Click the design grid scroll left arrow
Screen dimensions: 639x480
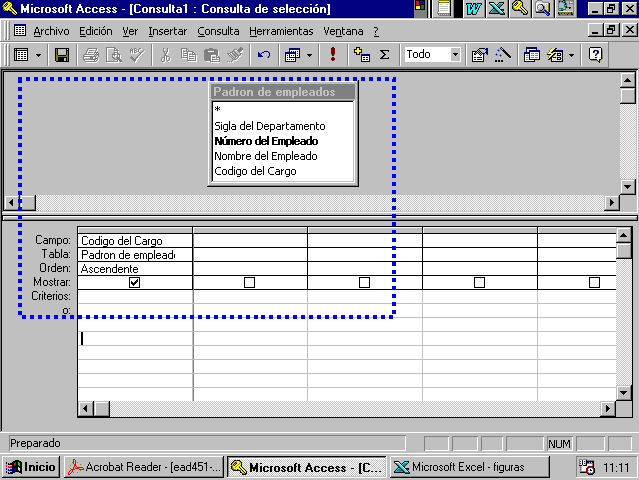click(86, 408)
